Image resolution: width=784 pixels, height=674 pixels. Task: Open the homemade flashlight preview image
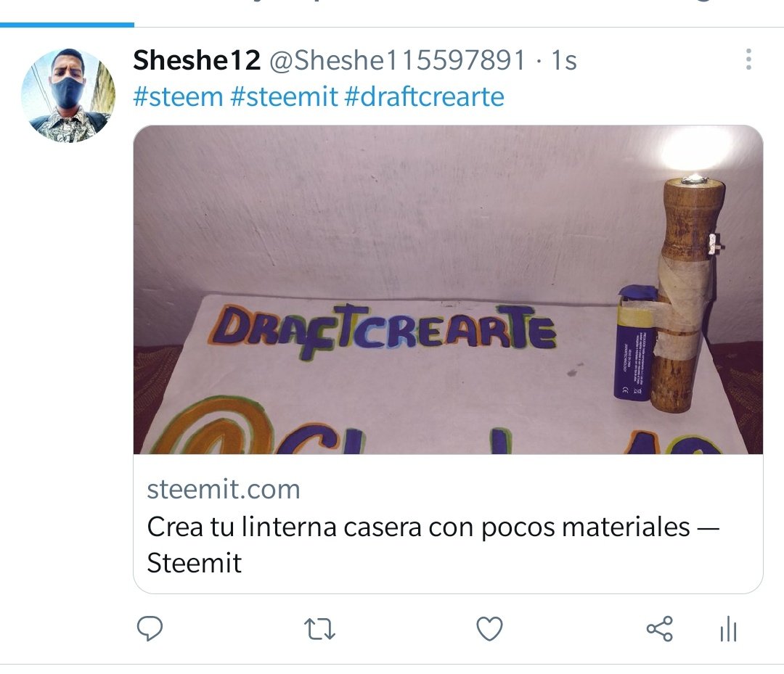[448, 289]
